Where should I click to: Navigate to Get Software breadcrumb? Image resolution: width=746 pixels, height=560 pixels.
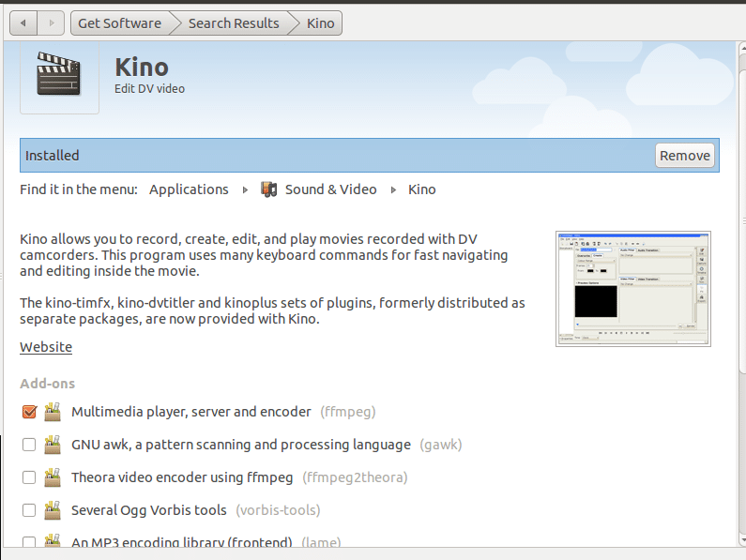118,23
